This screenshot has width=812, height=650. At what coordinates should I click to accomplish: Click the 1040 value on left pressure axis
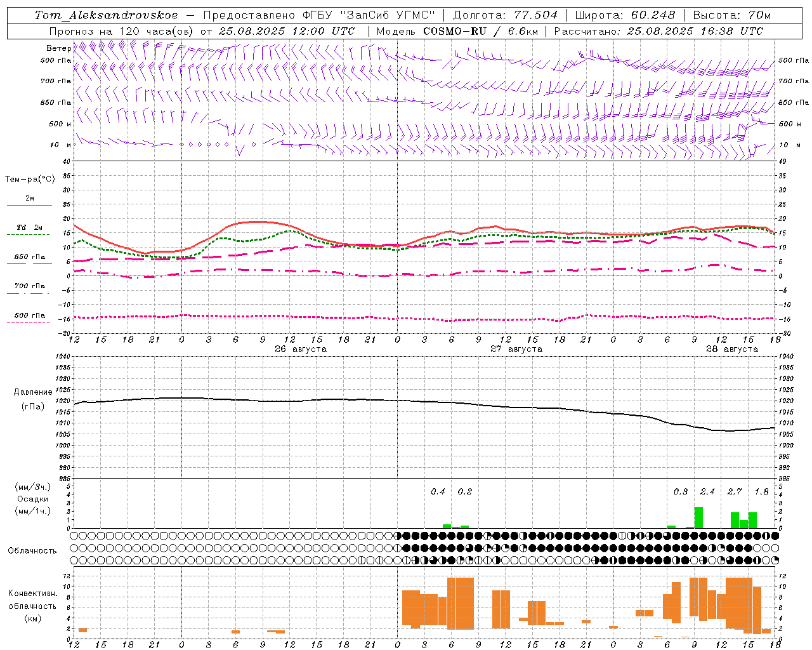(63, 357)
